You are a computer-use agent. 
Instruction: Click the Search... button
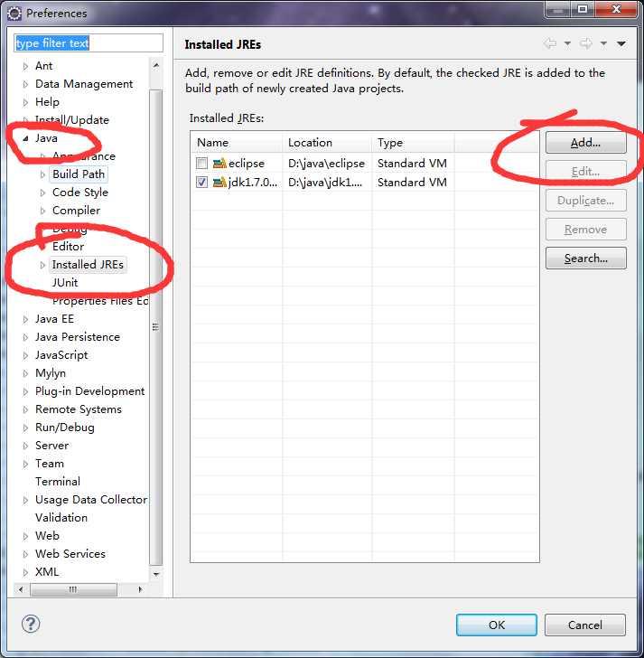585,258
